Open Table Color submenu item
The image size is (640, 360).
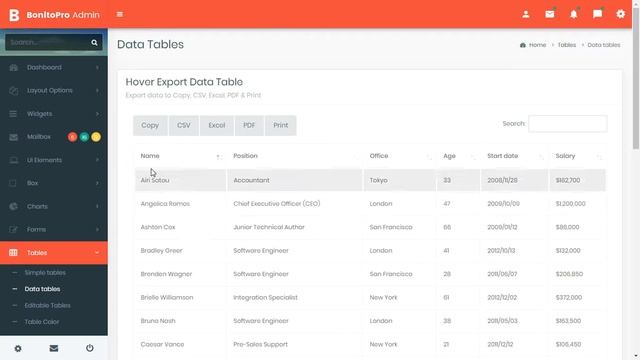pos(42,322)
